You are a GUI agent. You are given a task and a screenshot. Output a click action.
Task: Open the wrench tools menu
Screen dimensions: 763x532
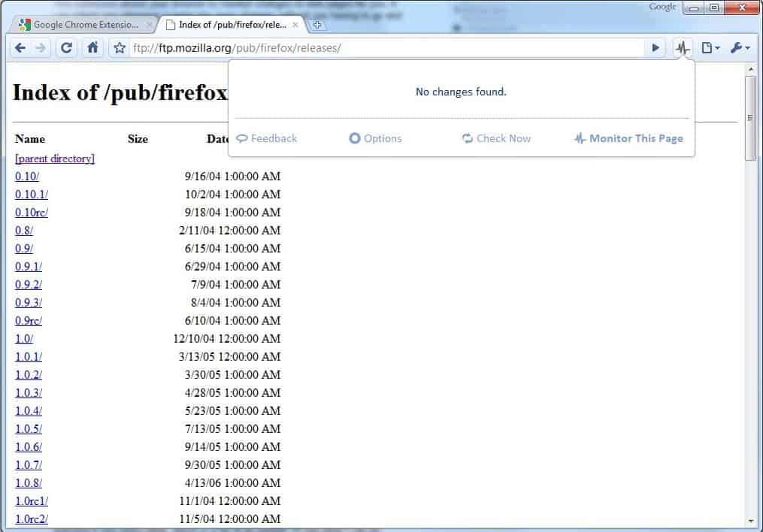[x=740, y=48]
